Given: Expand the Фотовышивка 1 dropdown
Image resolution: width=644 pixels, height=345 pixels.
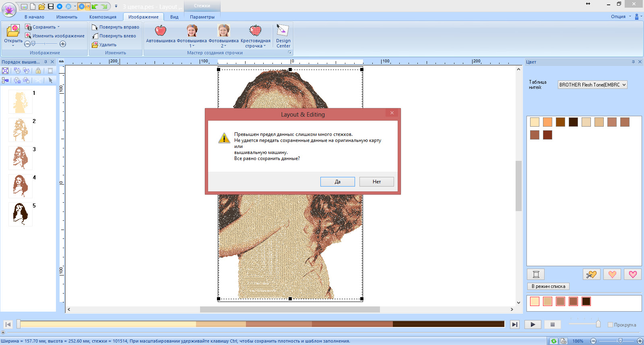Looking at the screenshot, I should click(193, 46).
